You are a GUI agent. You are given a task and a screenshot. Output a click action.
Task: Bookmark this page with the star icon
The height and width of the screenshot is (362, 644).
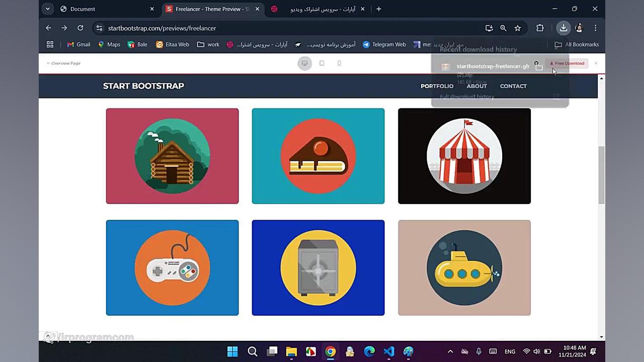(517, 28)
